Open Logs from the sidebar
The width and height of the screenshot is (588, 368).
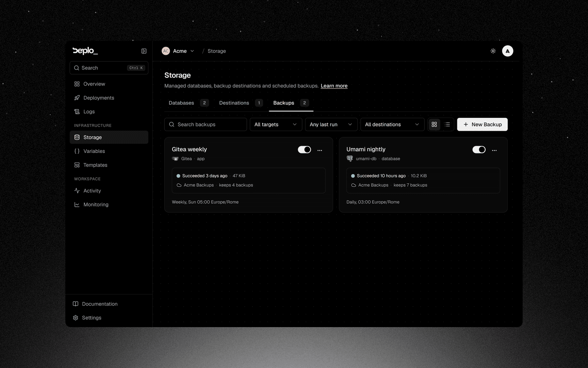(x=109, y=111)
